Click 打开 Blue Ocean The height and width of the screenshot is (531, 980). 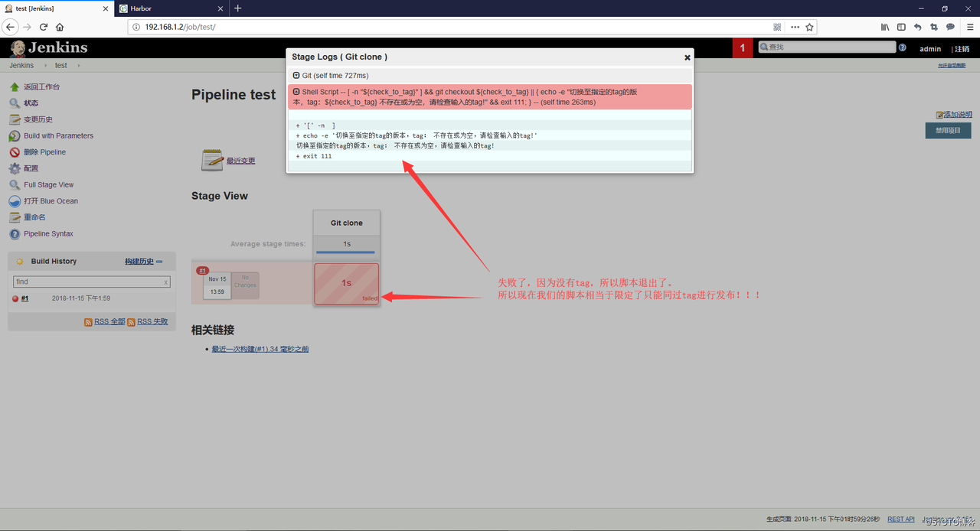(x=51, y=201)
